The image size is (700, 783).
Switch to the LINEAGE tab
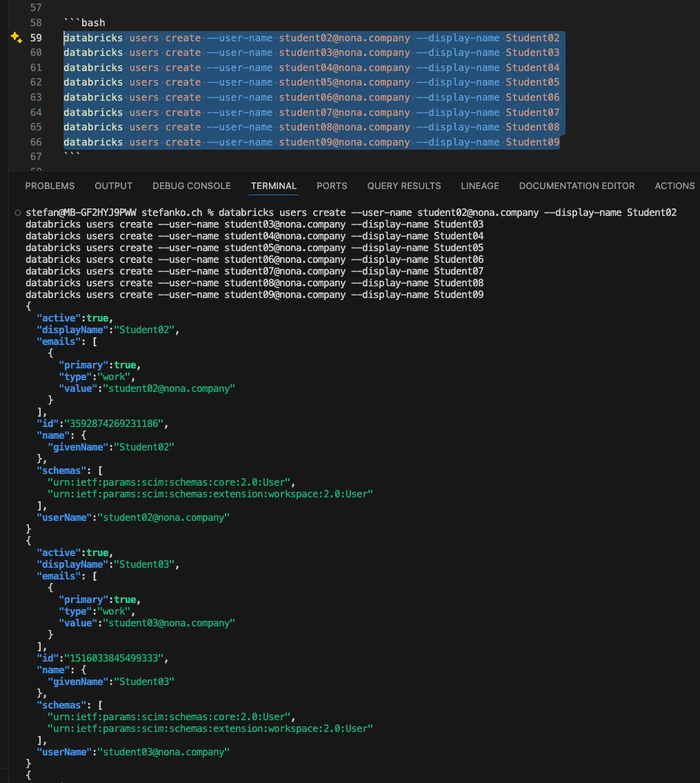[x=480, y=186]
